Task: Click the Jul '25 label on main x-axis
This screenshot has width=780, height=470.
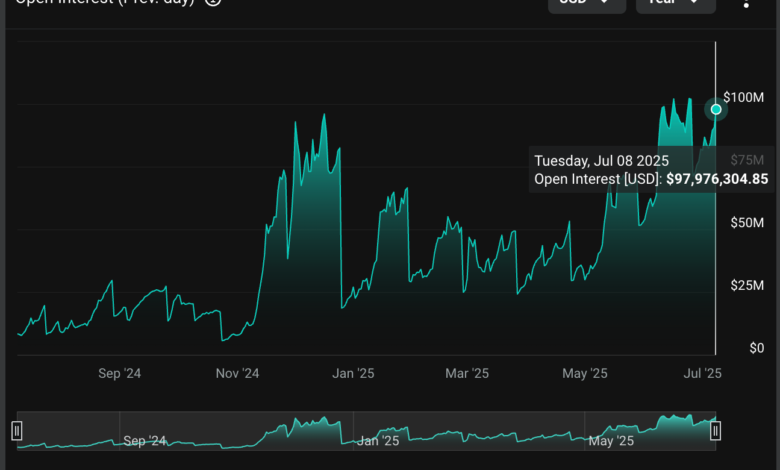Action: click(x=701, y=374)
